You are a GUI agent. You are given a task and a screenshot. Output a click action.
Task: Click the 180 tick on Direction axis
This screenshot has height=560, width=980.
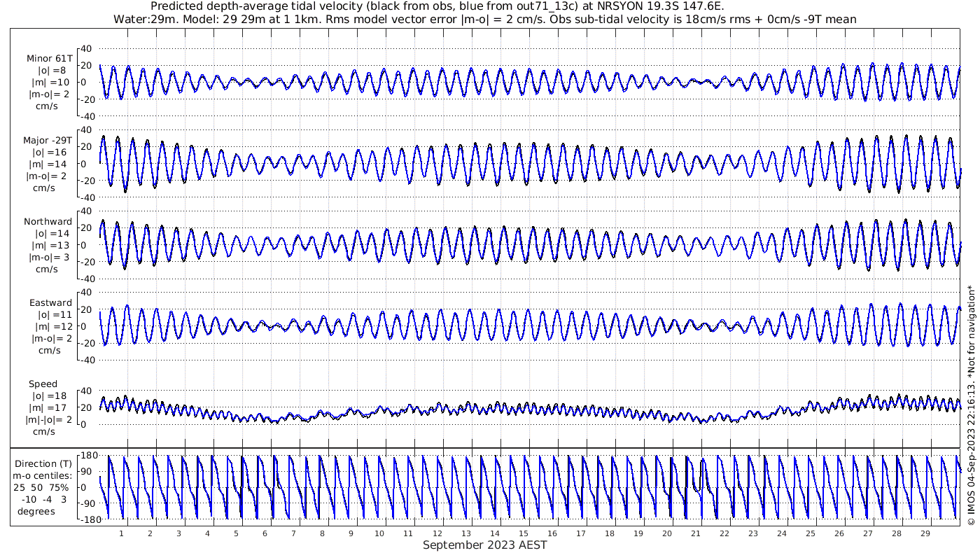[x=87, y=456]
